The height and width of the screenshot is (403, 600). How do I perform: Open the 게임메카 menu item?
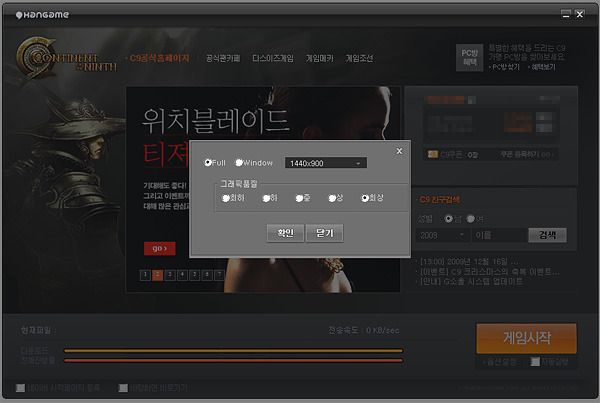pyautogui.click(x=320, y=58)
